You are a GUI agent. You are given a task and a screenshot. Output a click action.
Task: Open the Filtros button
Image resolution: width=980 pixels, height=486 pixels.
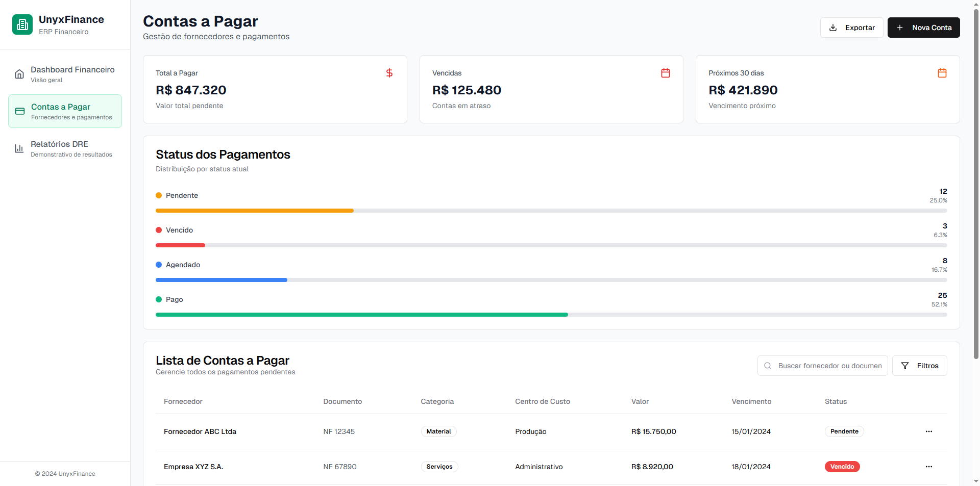click(919, 366)
